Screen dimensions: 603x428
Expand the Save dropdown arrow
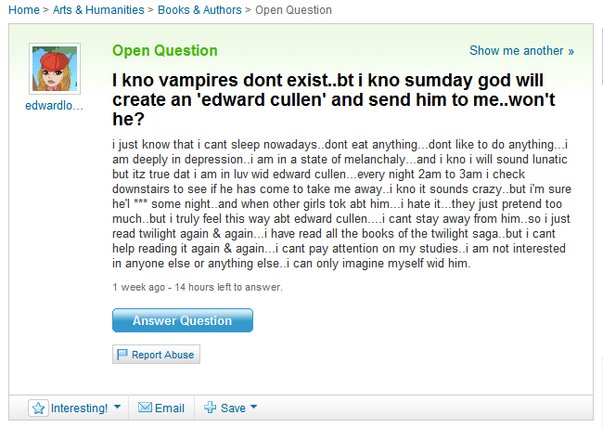pos(254,406)
